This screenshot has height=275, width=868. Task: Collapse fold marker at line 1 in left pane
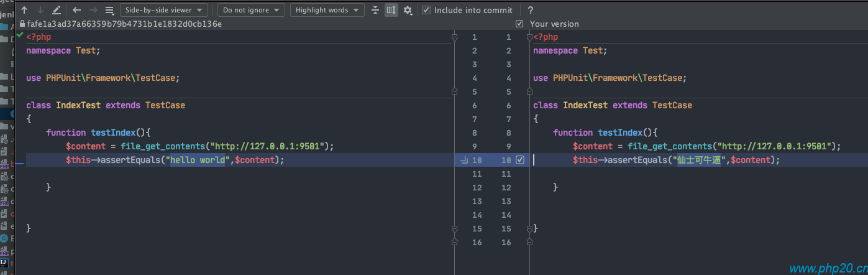coord(455,37)
